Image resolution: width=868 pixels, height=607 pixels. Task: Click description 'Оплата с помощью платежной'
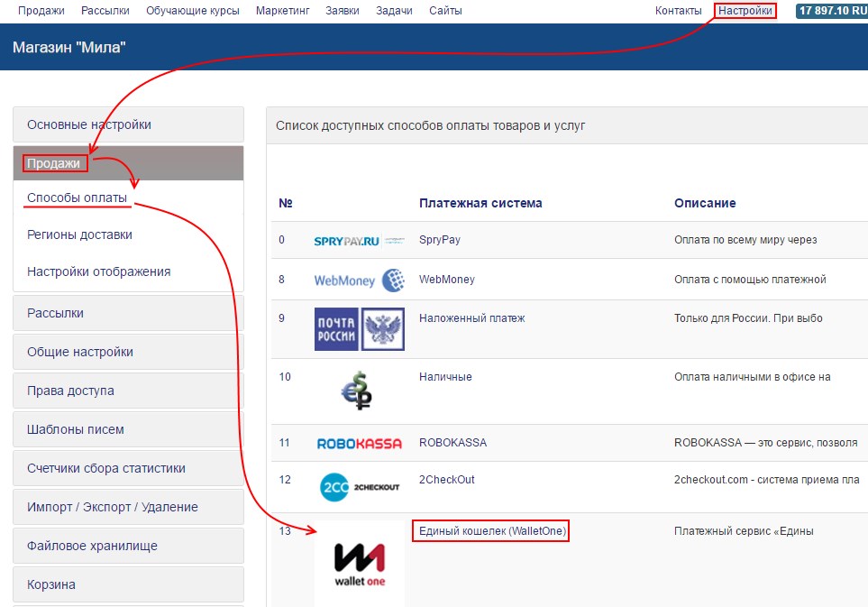(x=750, y=280)
